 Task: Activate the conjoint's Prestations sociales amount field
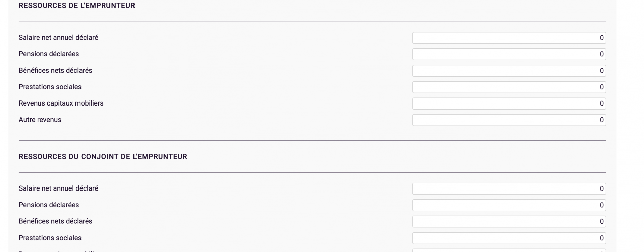[509, 238]
